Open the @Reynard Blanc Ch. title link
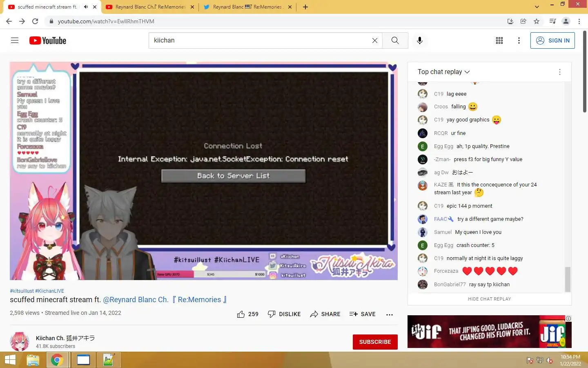588x368 pixels. click(165, 300)
